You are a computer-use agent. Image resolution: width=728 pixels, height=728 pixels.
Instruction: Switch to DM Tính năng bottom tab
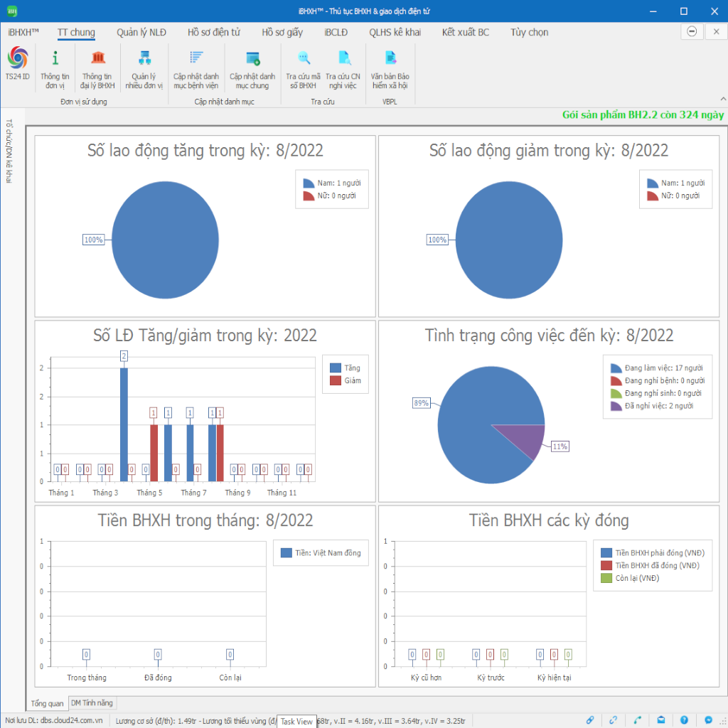[x=92, y=703]
